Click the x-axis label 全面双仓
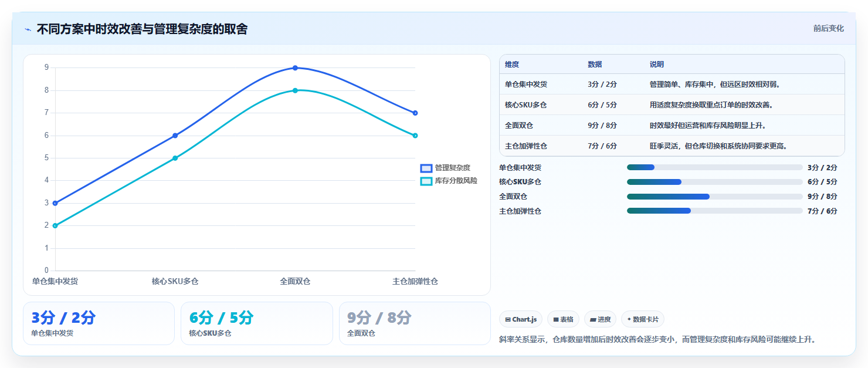868x368 pixels. pos(295,282)
